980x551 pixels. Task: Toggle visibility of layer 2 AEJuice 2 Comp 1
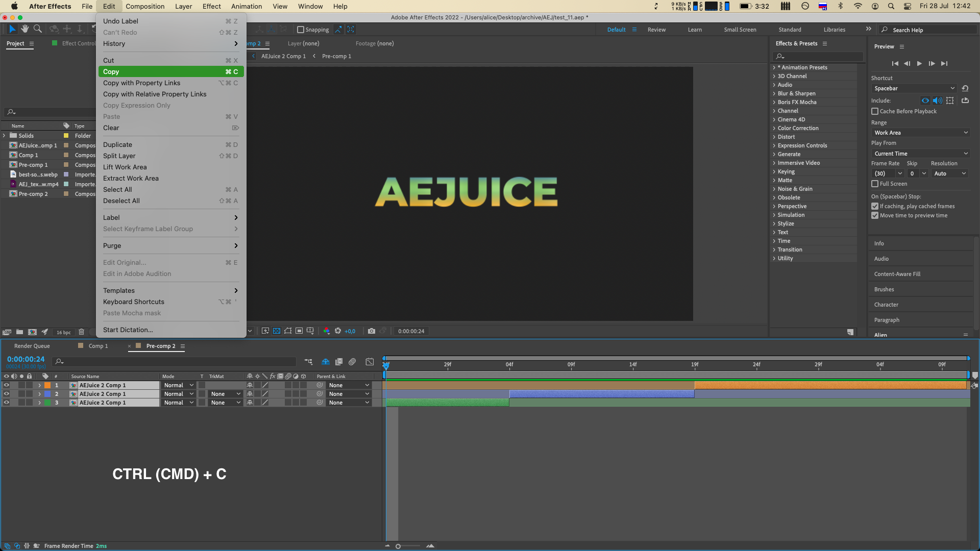click(6, 393)
